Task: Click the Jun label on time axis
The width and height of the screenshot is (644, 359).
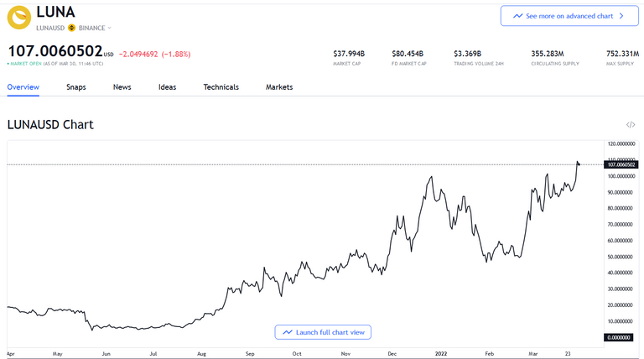Action: coord(106,354)
